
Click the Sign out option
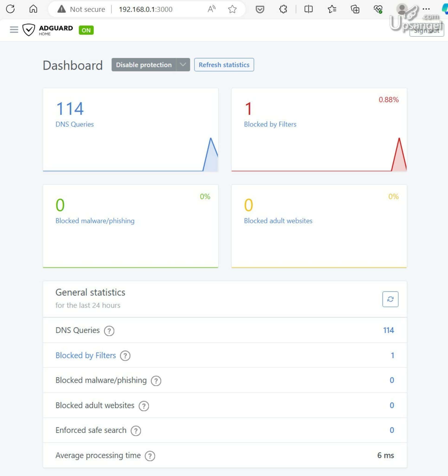tap(426, 31)
